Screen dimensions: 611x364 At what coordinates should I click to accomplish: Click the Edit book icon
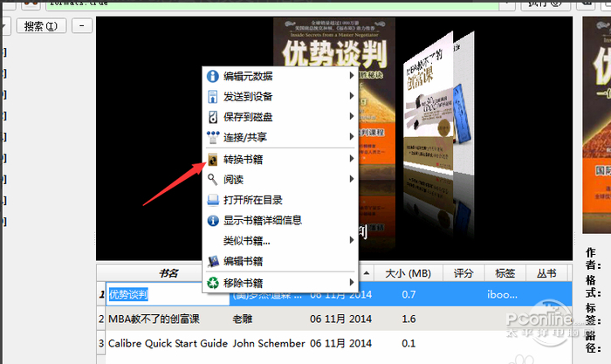[x=213, y=261]
